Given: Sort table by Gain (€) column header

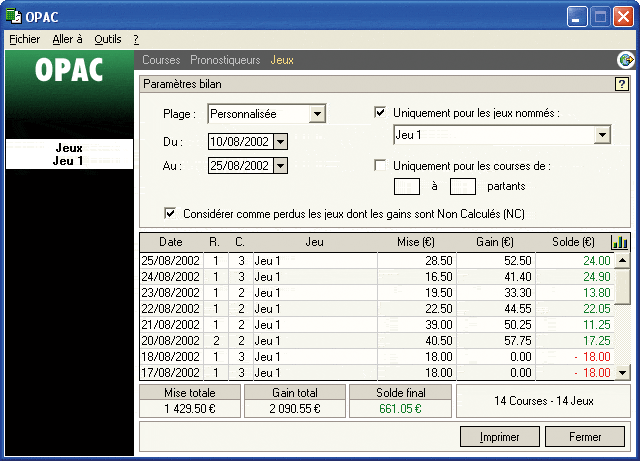Looking at the screenshot, I should 494,242.
